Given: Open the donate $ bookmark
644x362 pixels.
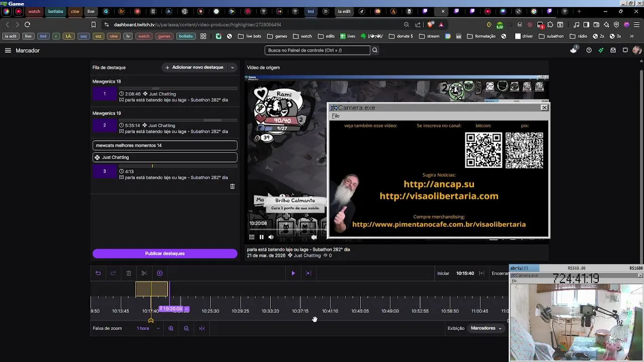Looking at the screenshot, I should coord(401,36).
